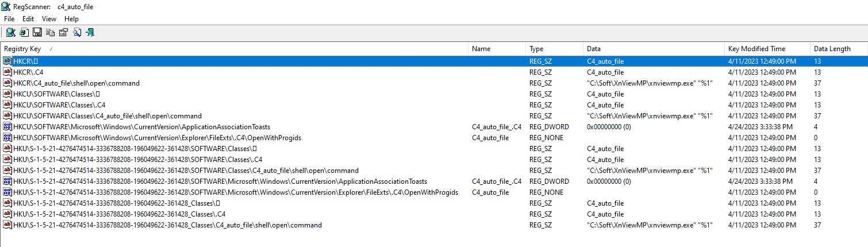Save selected items with floppy disk icon

37,32
